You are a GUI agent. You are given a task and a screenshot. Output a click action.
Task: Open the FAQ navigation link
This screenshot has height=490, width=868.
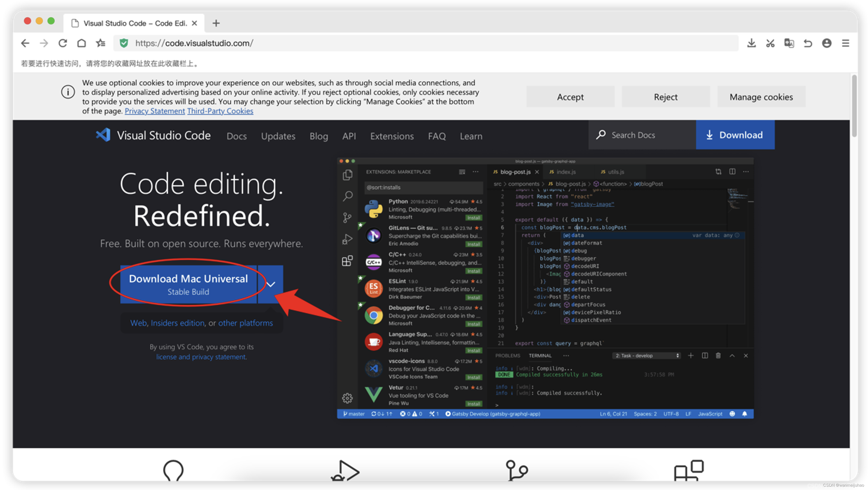click(437, 136)
